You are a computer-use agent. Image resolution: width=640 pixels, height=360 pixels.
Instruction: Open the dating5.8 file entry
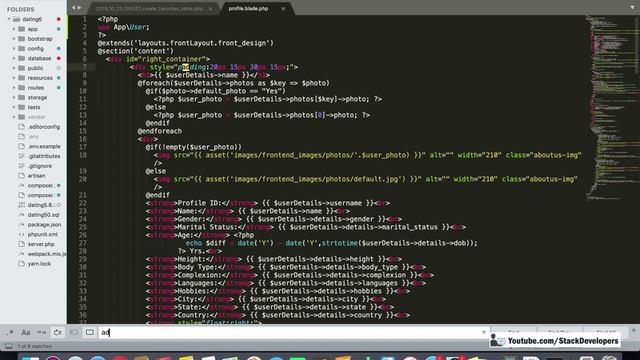(40, 205)
